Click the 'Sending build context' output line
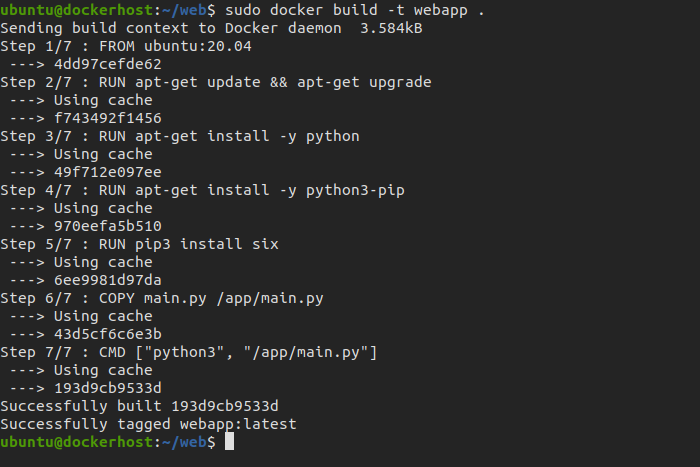 pos(211,28)
